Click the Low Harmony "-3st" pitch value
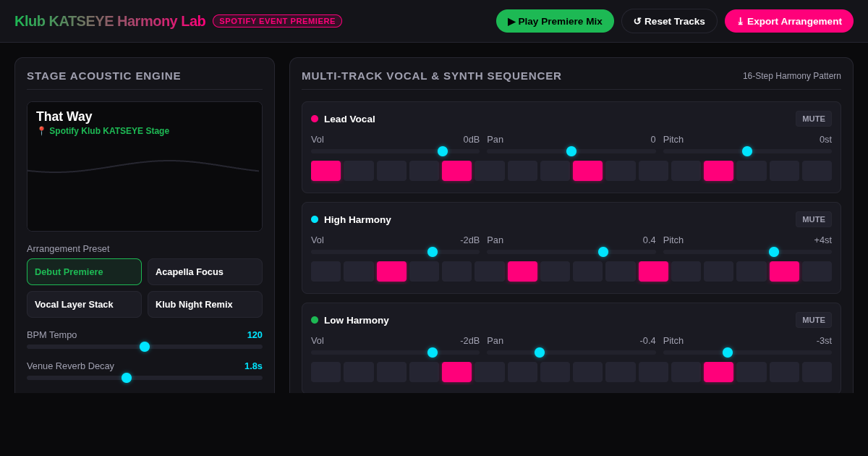Screen dimensions: 868x456 click(x=824, y=340)
